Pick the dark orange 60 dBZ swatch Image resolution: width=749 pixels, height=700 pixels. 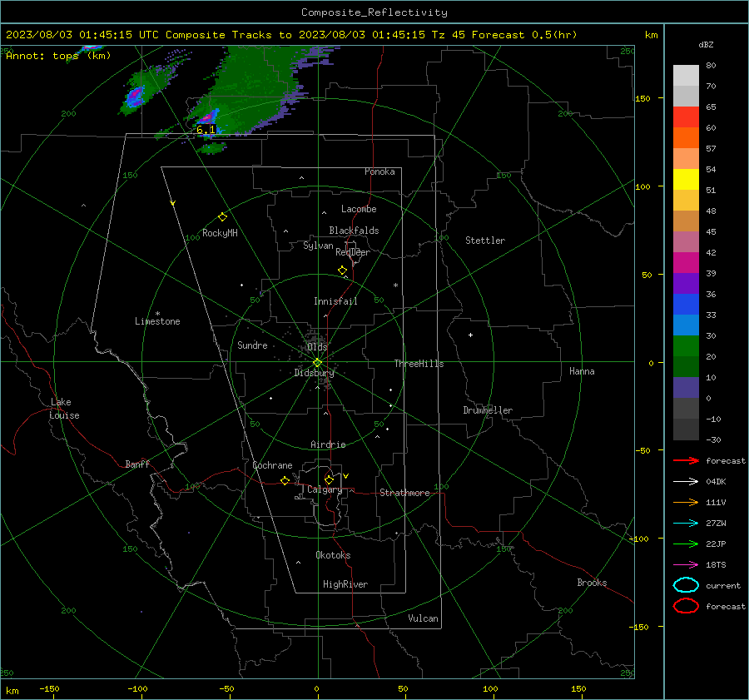click(686, 137)
